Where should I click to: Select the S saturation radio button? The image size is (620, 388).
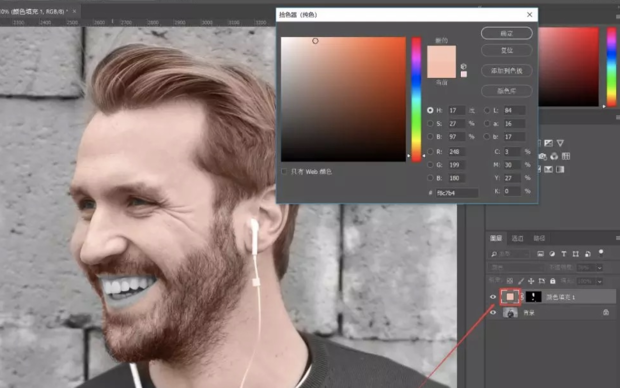click(x=430, y=123)
